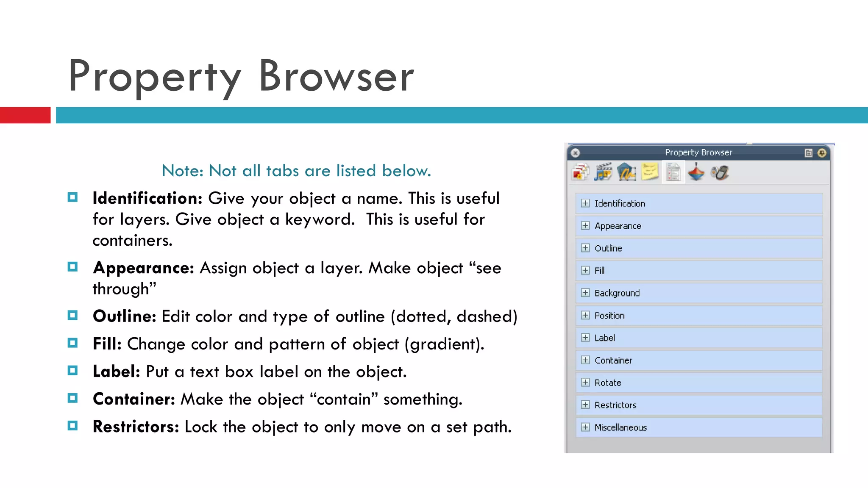868x488 pixels.
Task: Click the Rotate row label
Action: [x=608, y=383]
